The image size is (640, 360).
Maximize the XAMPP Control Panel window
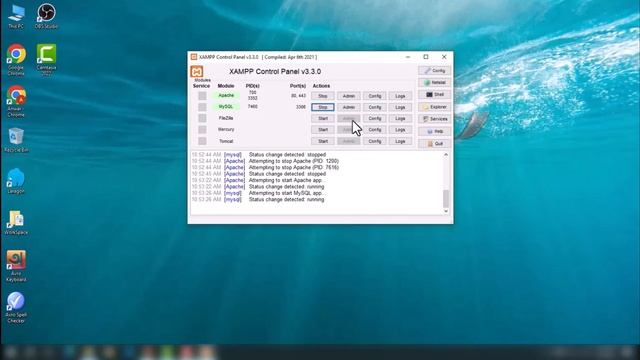click(426, 57)
